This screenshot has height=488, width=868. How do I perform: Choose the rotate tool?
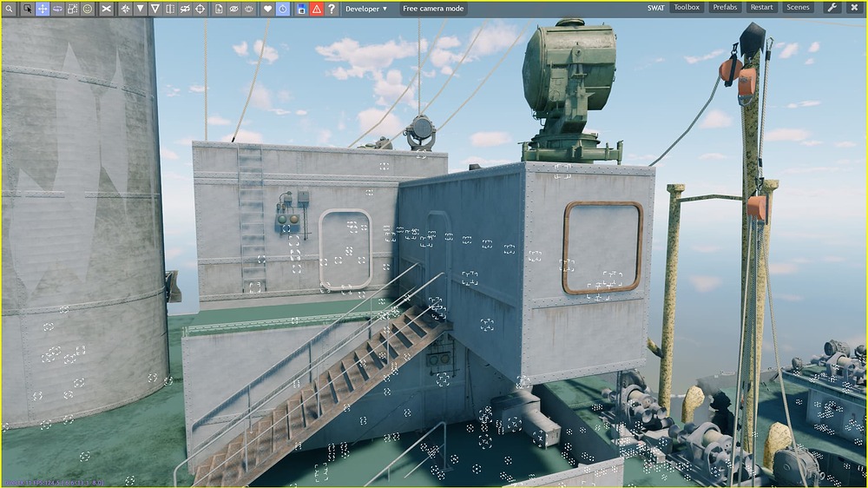click(x=57, y=9)
